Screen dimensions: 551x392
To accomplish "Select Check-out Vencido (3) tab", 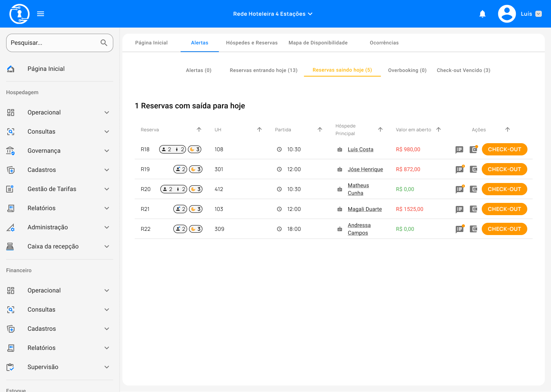I will tap(463, 70).
